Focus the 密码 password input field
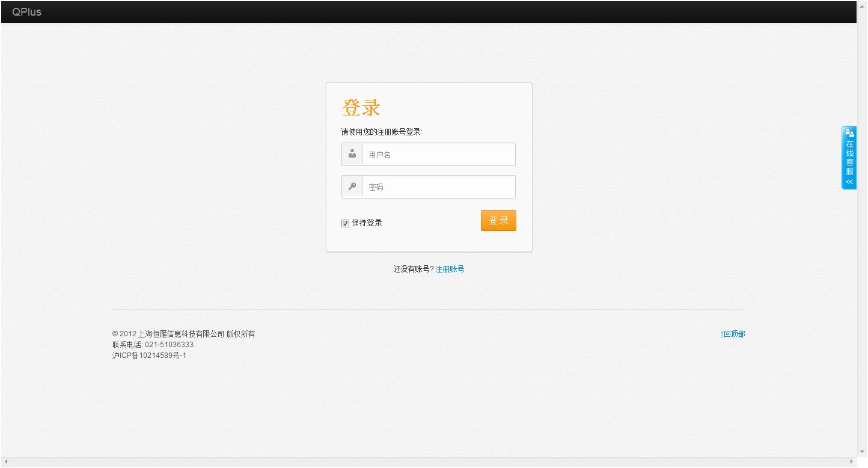 coord(439,187)
